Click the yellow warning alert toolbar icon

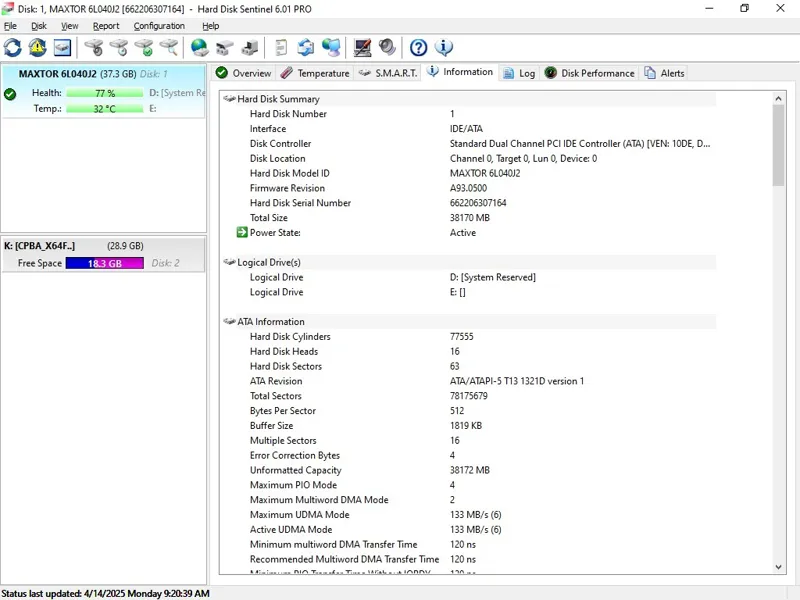click(x=38, y=48)
